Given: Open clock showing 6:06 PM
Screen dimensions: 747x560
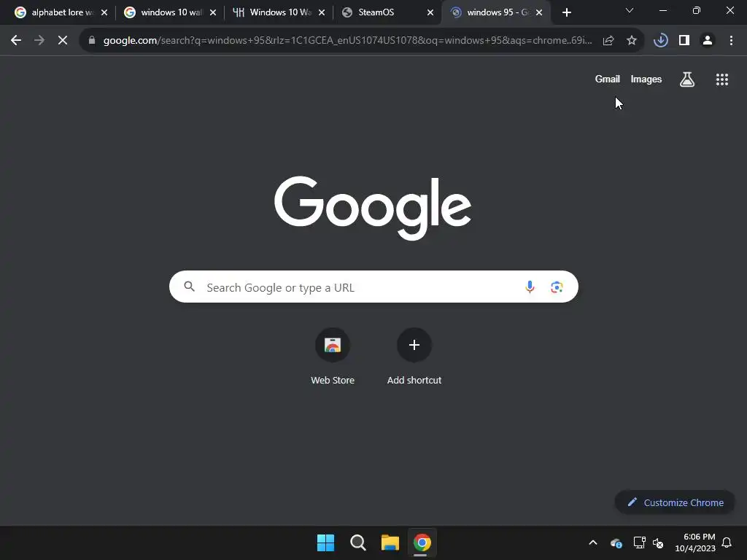Looking at the screenshot, I should (x=695, y=542).
